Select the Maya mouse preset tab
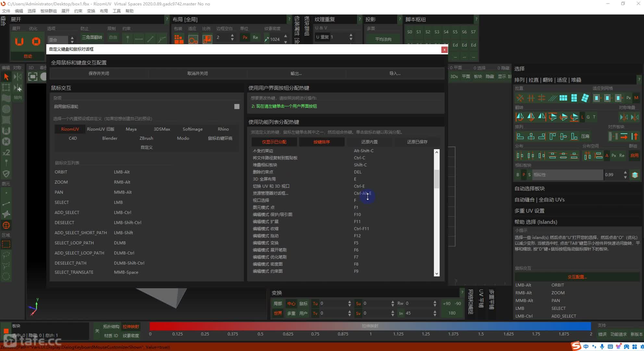644x351 pixels. tap(130, 129)
